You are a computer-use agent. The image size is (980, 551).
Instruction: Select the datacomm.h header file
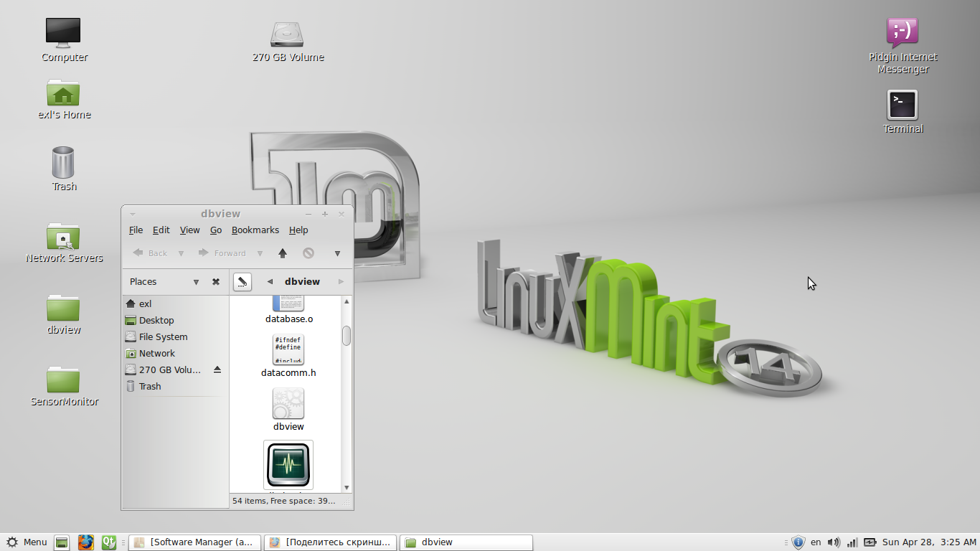[288, 356]
